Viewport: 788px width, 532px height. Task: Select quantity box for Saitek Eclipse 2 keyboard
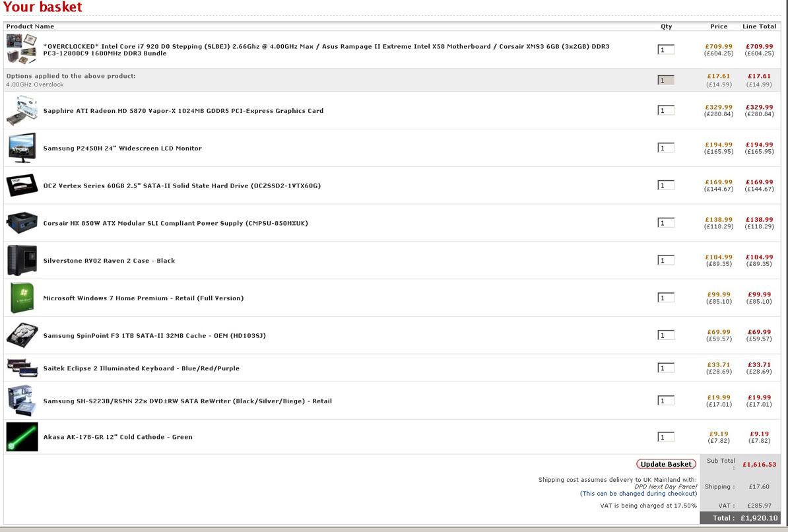click(x=666, y=368)
